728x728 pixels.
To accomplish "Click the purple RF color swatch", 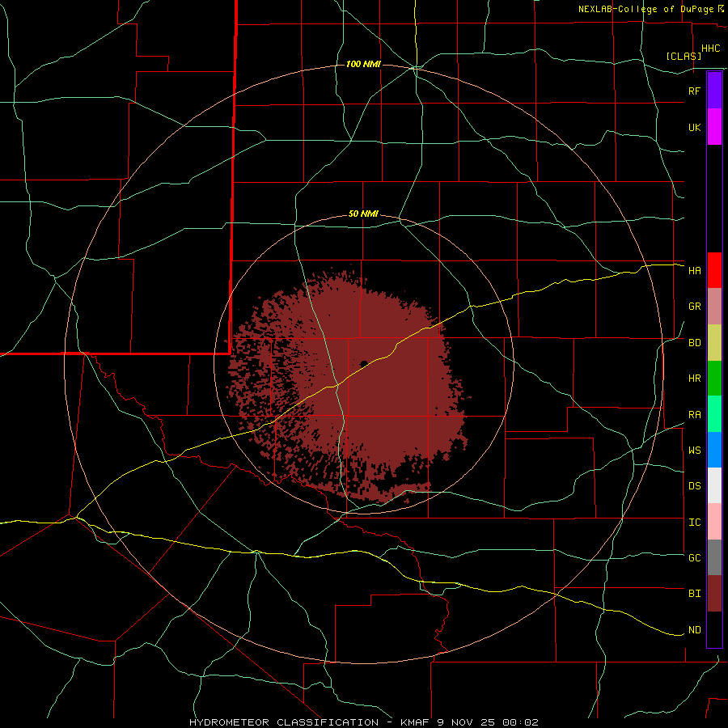I will 714,91.
